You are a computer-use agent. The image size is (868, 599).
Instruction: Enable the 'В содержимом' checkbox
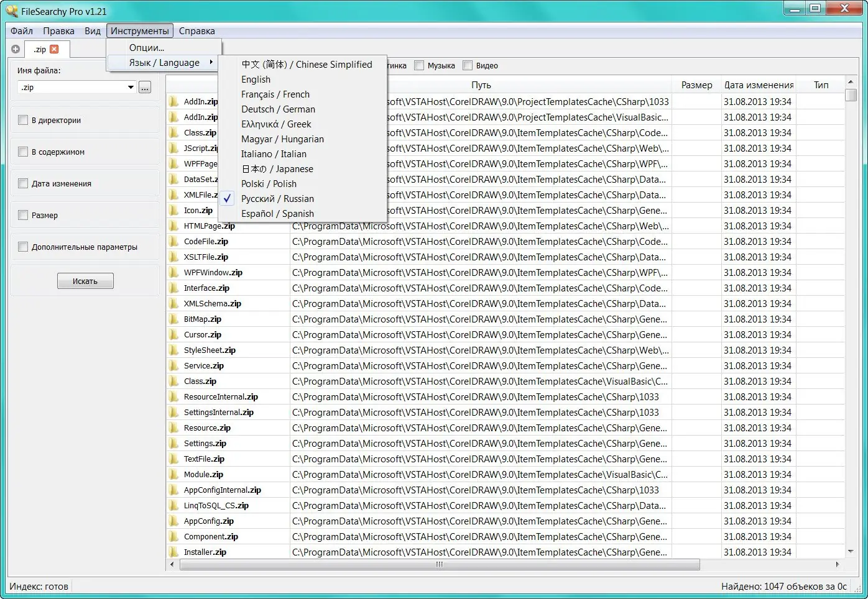pos(23,152)
